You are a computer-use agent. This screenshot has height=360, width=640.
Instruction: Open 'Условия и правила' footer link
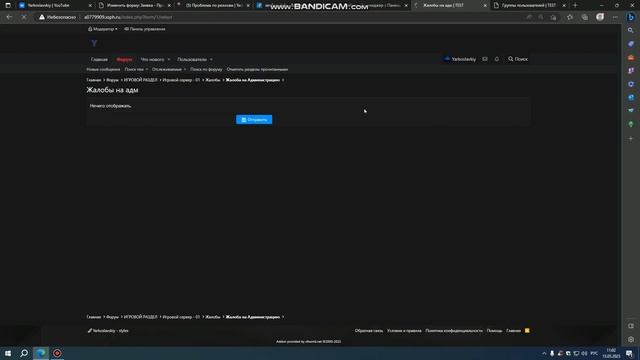click(x=404, y=331)
